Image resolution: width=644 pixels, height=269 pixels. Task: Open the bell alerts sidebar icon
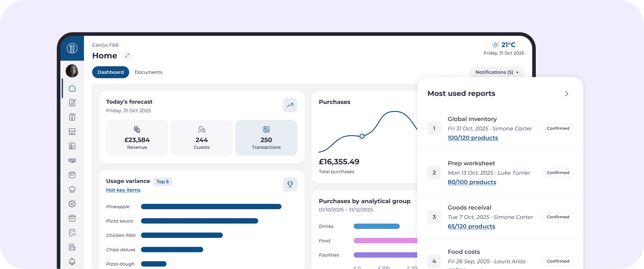coord(72,261)
